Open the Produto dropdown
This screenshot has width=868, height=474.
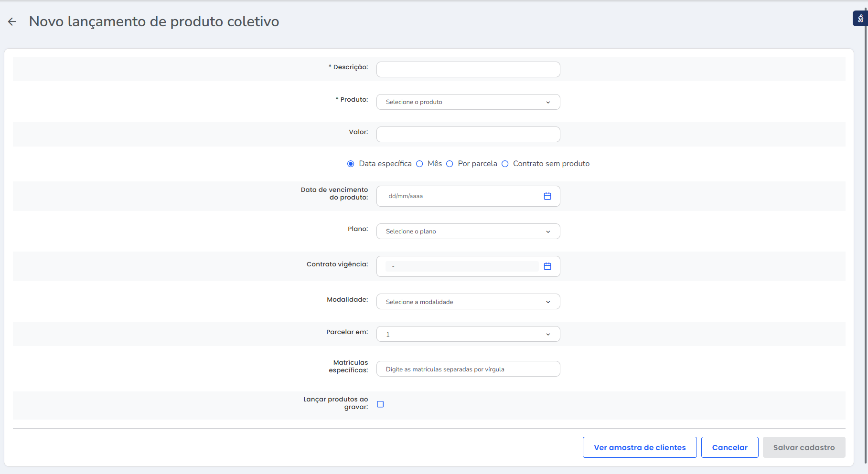coord(468,102)
